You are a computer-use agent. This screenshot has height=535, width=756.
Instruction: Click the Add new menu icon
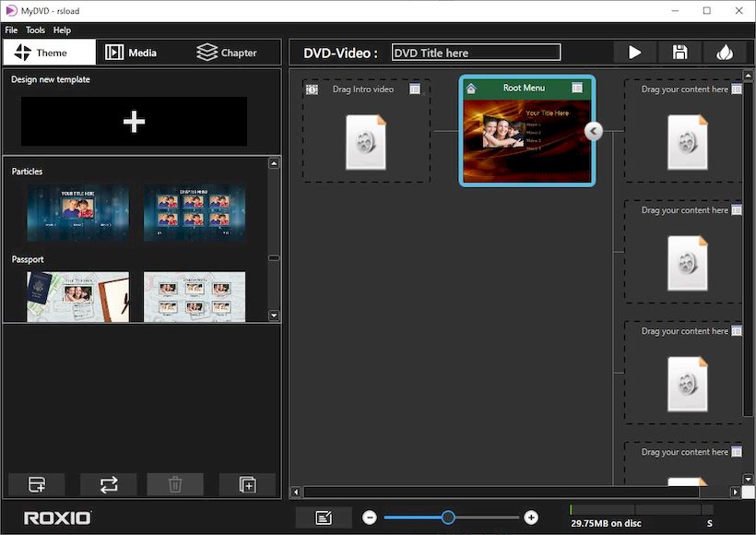tap(35, 484)
